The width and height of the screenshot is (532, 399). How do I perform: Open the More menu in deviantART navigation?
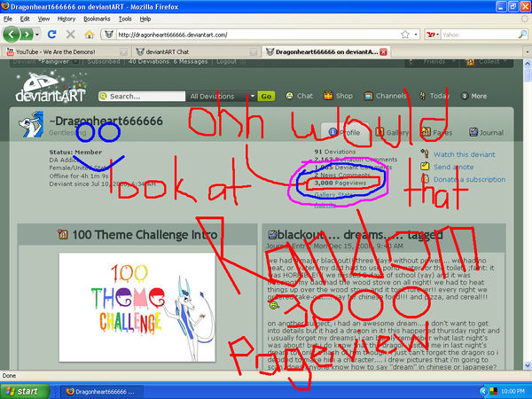pos(474,96)
